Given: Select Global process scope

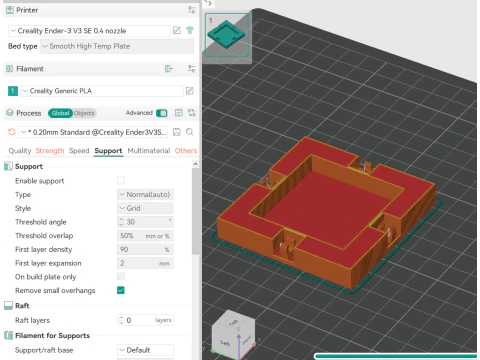Looking at the screenshot, I should pyautogui.click(x=60, y=113).
